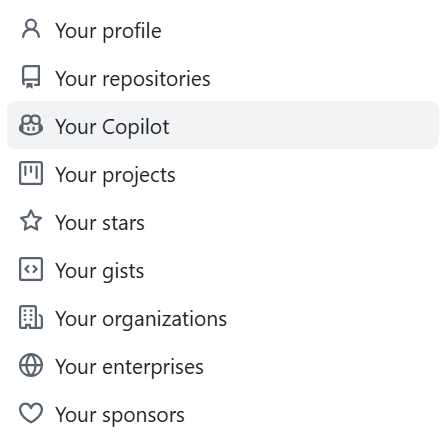The width and height of the screenshot is (441, 432).
Task: Click the repo book icon
Action: pos(31,77)
